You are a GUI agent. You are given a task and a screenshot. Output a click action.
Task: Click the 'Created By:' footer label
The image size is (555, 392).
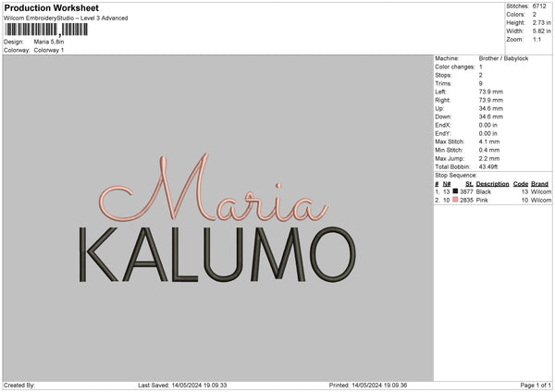(19, 386)
